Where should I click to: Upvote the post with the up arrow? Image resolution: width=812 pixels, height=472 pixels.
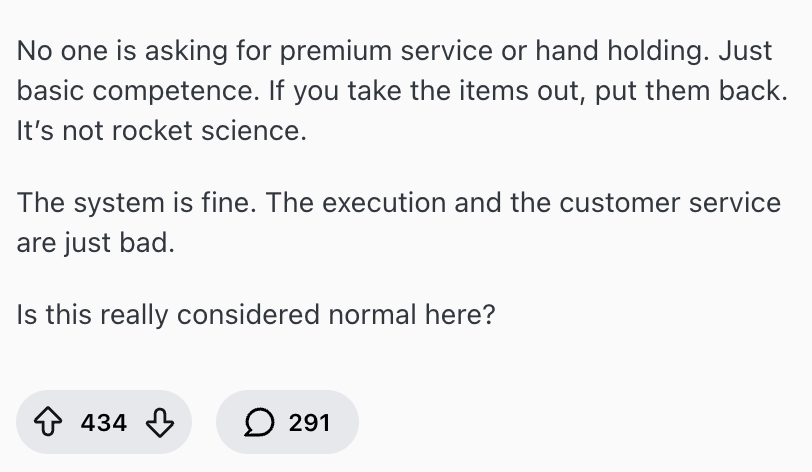[x=48, y=423]
